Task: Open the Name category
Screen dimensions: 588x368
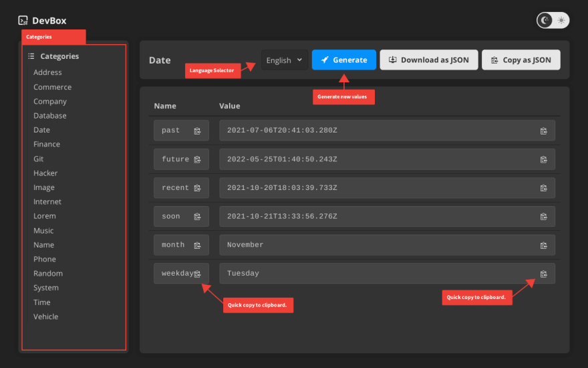Action: pos(44,245)
